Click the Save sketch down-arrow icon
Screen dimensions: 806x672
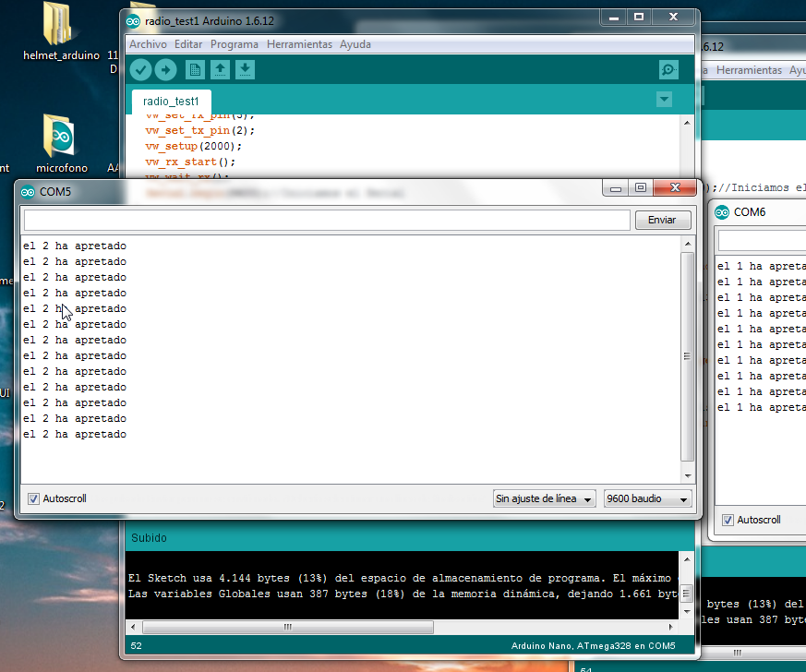pyautogui.click(x=246, y=70)
